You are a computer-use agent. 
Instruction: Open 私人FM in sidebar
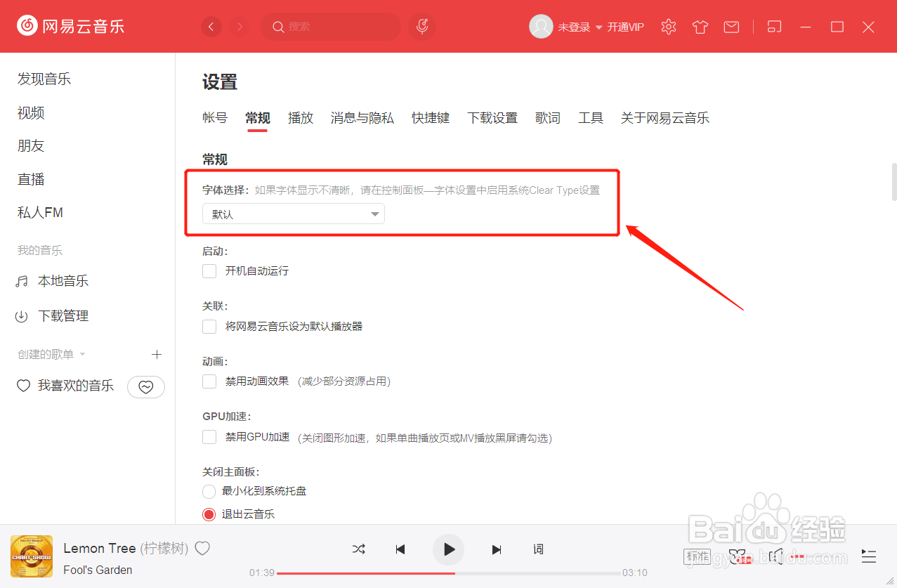tap(40, 212)
